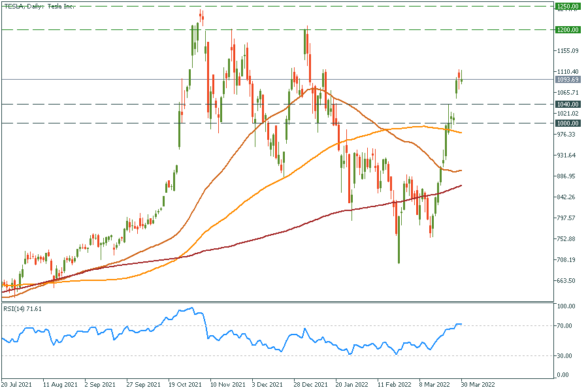Click the 19 Oct 2021 date label
588x392 pixels.
185,385
